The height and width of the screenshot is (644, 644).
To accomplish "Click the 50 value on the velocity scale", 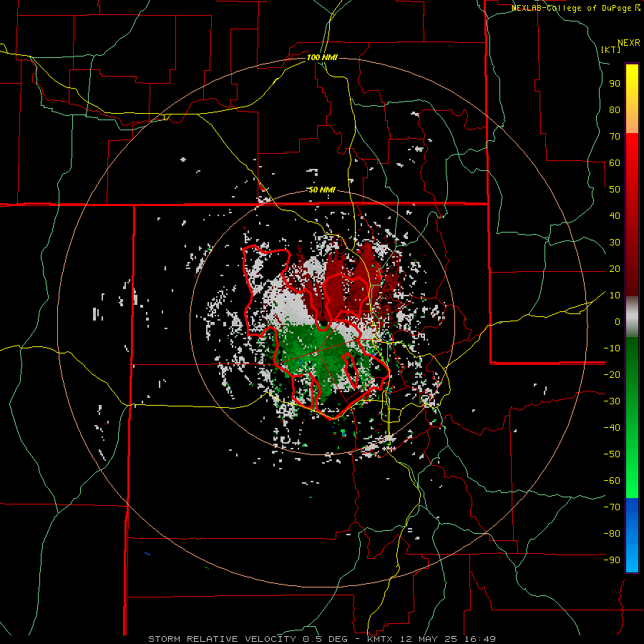I will 615,190.
